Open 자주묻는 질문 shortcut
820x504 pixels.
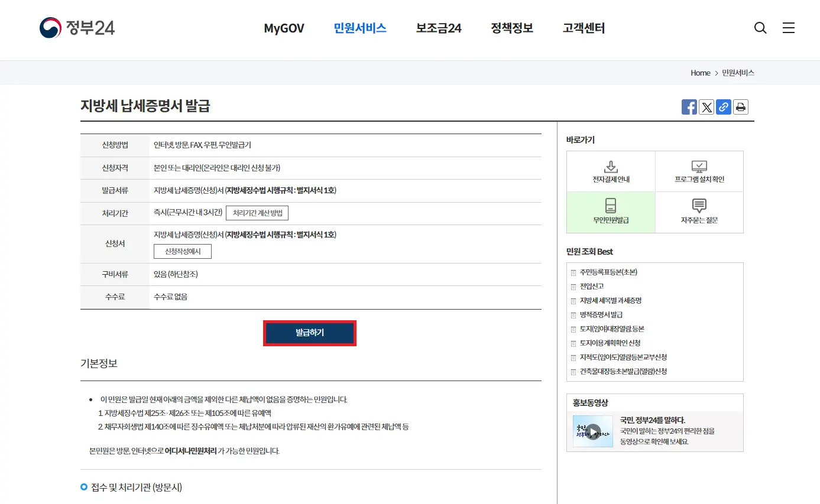[699, 212]
